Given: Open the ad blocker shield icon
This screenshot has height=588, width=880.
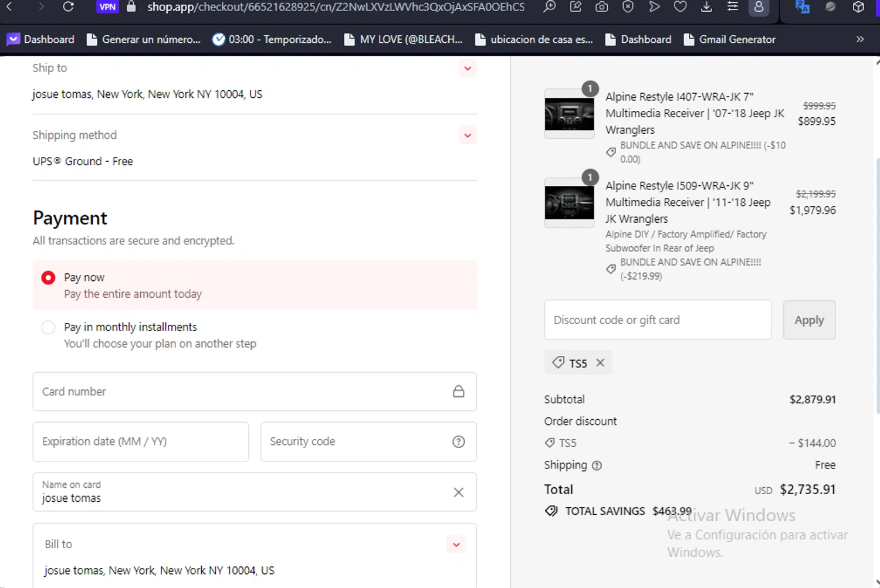Looking at the screenshot, I should [628, 6].
